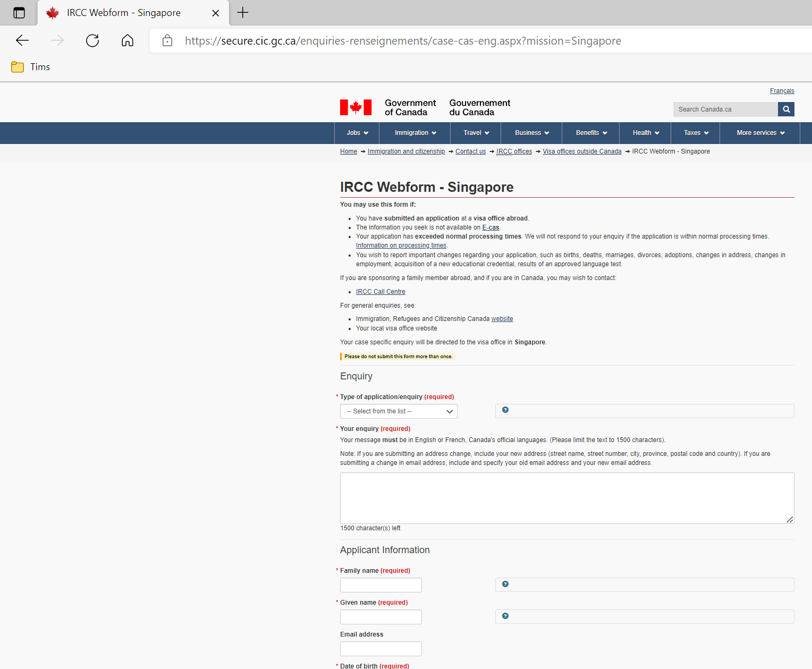This screenshot has height=669, width=812.
Task: Open the Jobs navigation menu
Action: [357, 133]
